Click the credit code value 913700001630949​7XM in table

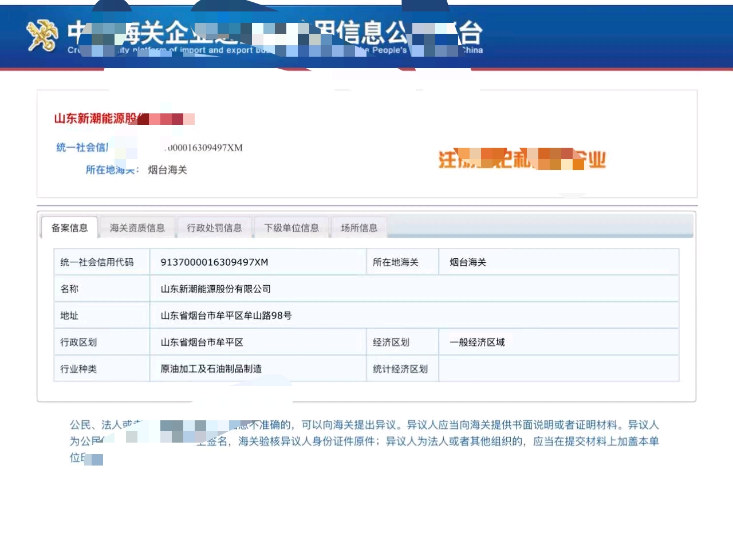[x=214, y=262]
